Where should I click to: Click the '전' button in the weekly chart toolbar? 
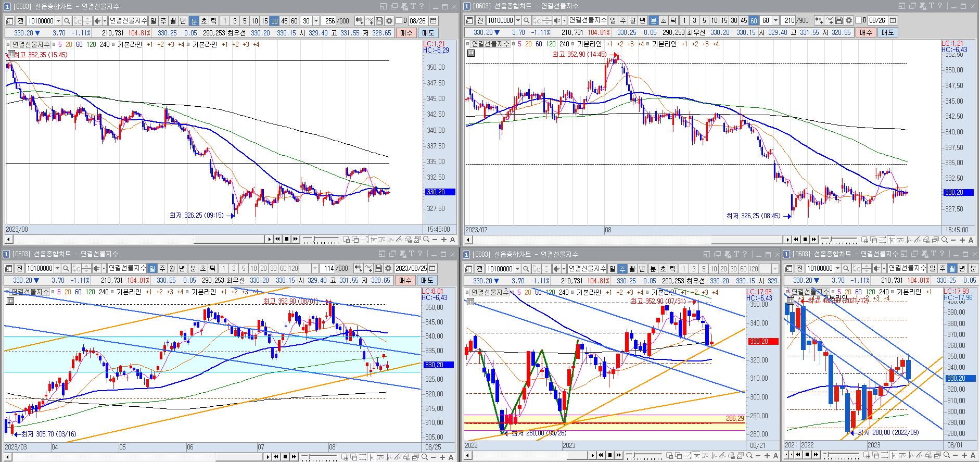(479, 269)
